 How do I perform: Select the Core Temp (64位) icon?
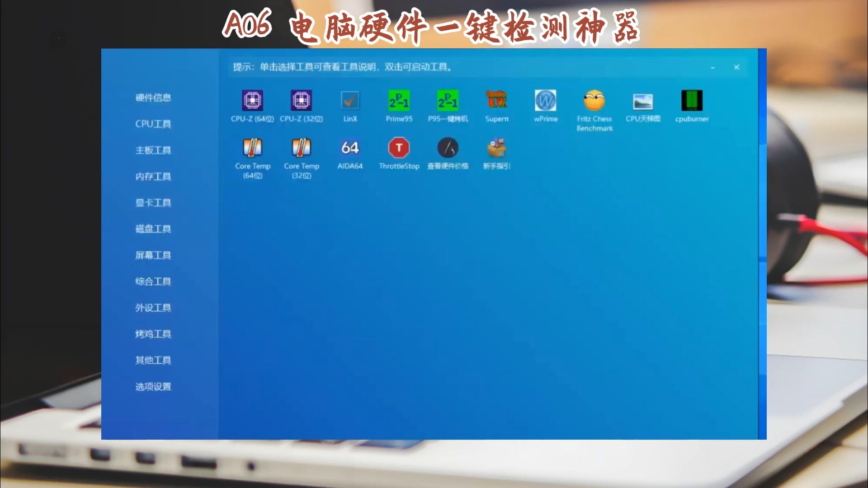(252, 148)
